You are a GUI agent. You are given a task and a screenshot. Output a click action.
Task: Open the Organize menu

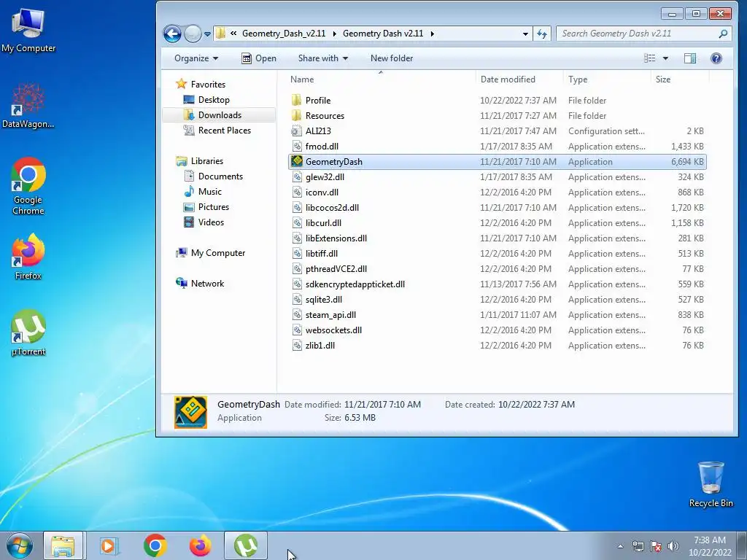[x=196, y=58]
